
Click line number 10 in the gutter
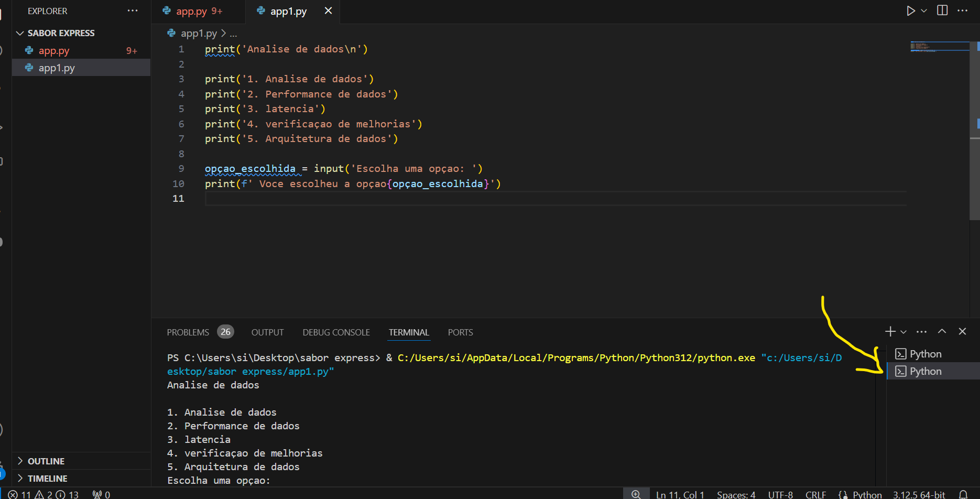click(x=178, y=184)
